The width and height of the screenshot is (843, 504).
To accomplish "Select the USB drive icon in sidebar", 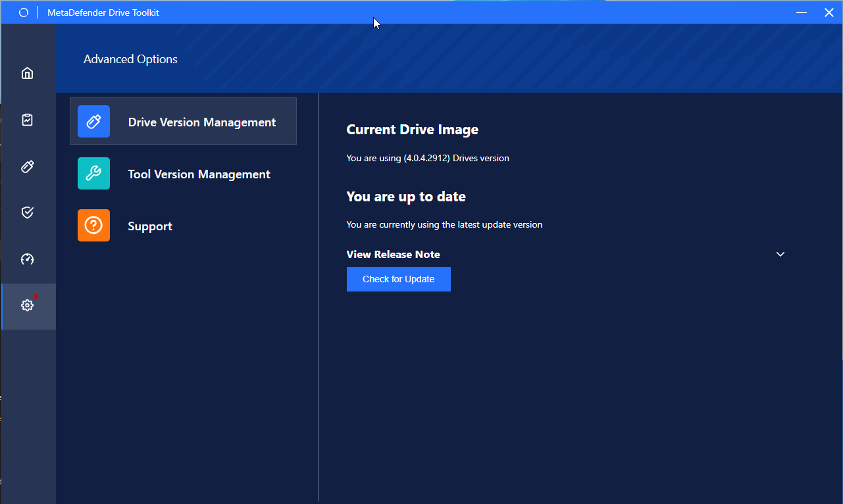I will [27, 166].
